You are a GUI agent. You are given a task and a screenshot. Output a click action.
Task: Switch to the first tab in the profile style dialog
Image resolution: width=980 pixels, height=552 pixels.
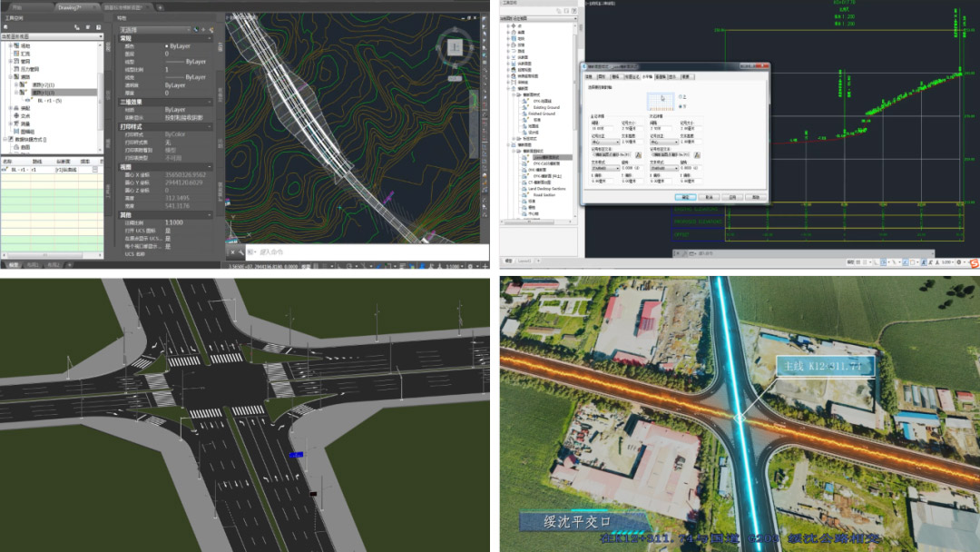click(x=588, y=77)
